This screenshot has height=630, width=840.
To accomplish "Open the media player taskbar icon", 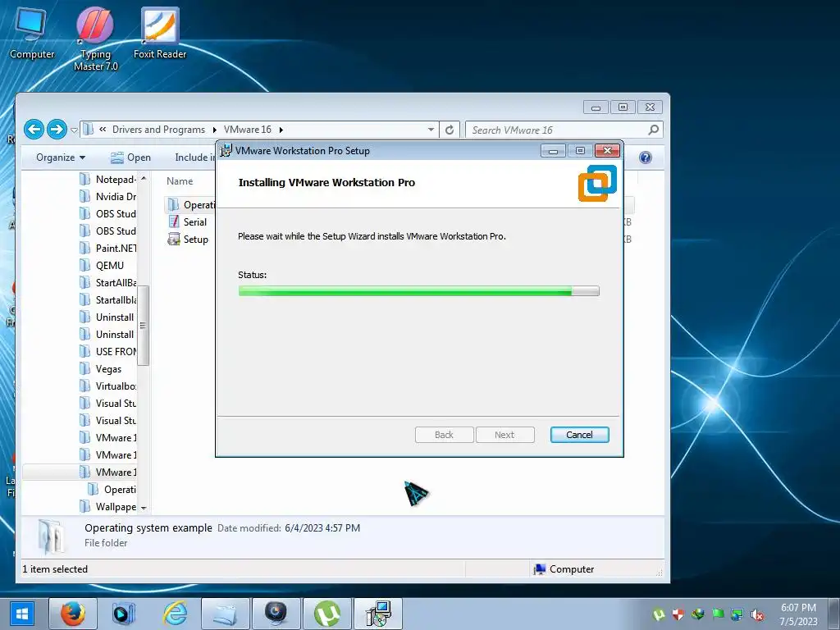I will (124, 614).
